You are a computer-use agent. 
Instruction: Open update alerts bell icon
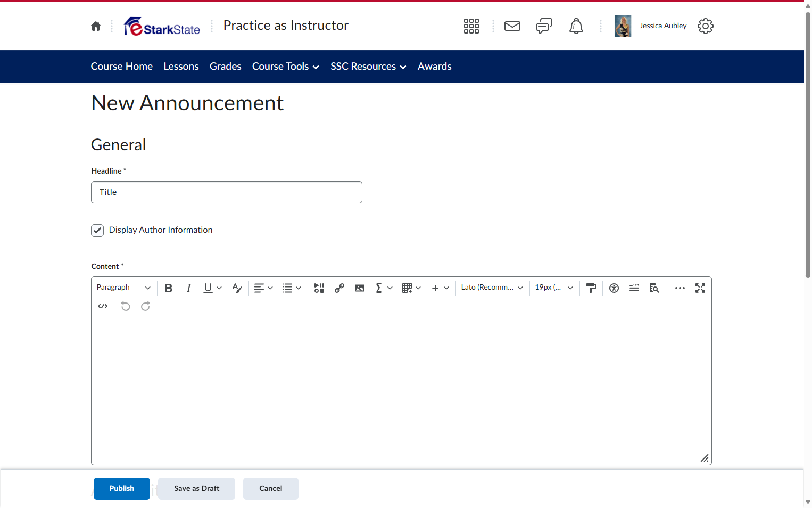click(576, 26)
